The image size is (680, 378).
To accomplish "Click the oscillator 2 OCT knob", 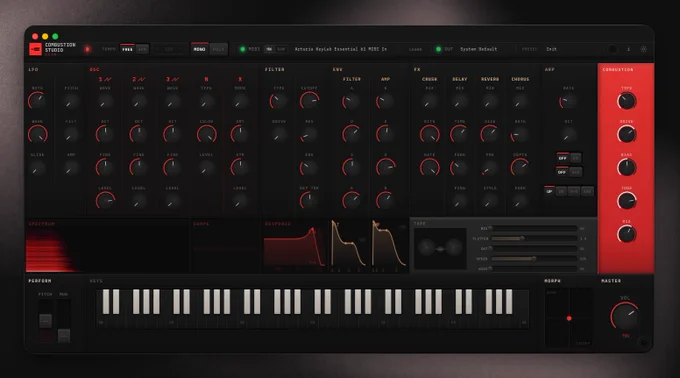I will (138, 134).
